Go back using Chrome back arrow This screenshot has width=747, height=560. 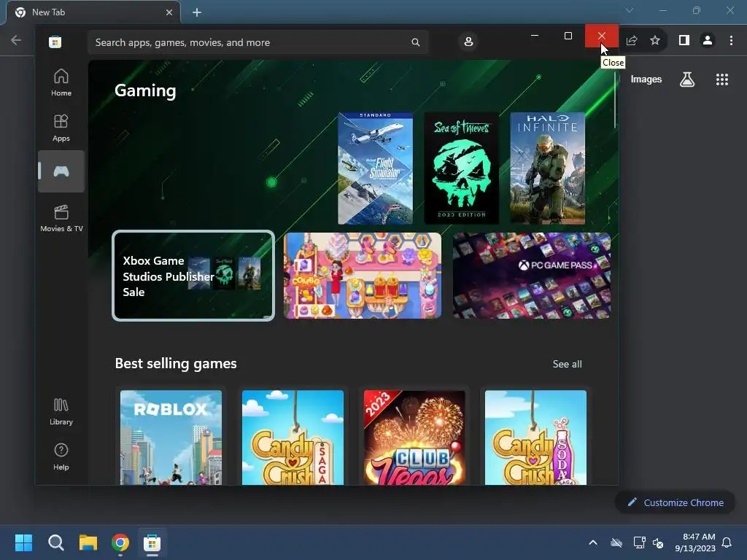click(16, 40)
